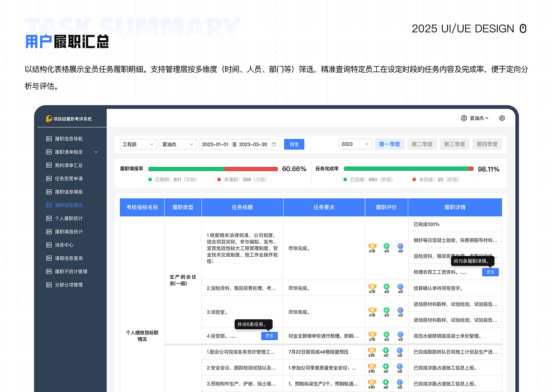Click the 履职类型 column header
This screenshot has height=392, width=553.
pyautogui.click(x=183, y=207)
